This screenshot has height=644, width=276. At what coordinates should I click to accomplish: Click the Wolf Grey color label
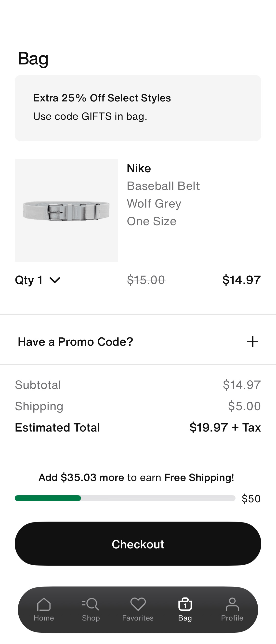(x=154, y=203)
